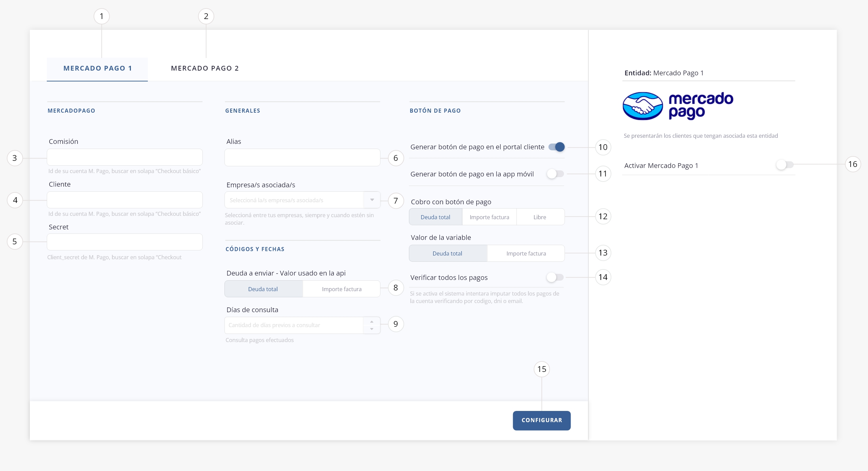The width and height of the screenshot is (868, 471).
Task: Select Importe factura under Cobro con botón
Action: (x=489, y=217)
